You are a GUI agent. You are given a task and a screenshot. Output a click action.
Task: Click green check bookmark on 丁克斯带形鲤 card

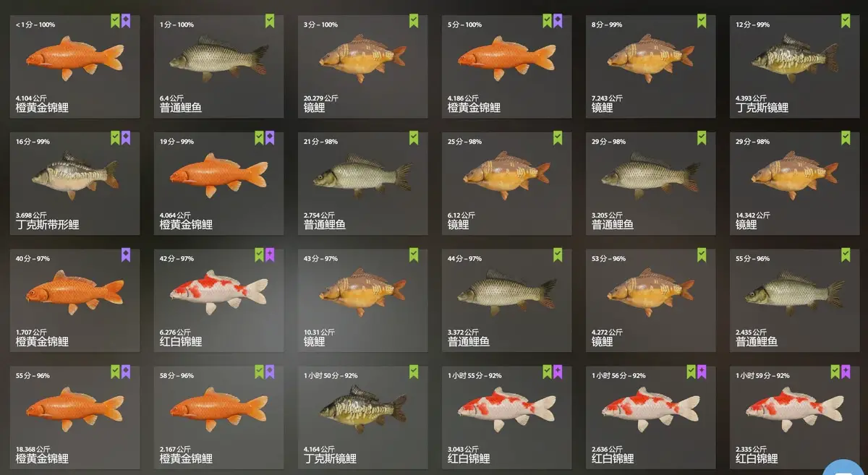(x=115, y=137)
